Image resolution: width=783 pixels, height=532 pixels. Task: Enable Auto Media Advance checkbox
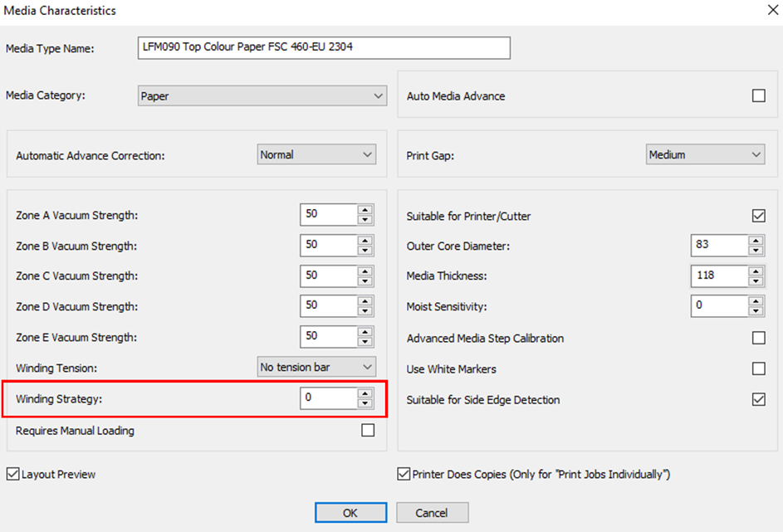tap(758, 96)
